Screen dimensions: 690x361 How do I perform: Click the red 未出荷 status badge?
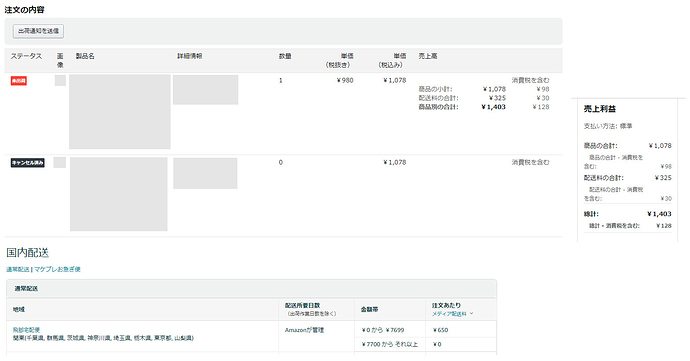[x=19, y=81]
